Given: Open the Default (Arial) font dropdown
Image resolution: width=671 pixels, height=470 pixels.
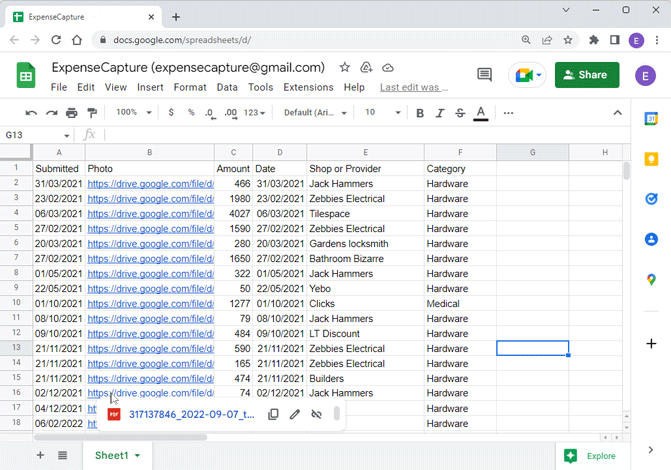Looking at the screenshot, I should [x=315, y=113].
